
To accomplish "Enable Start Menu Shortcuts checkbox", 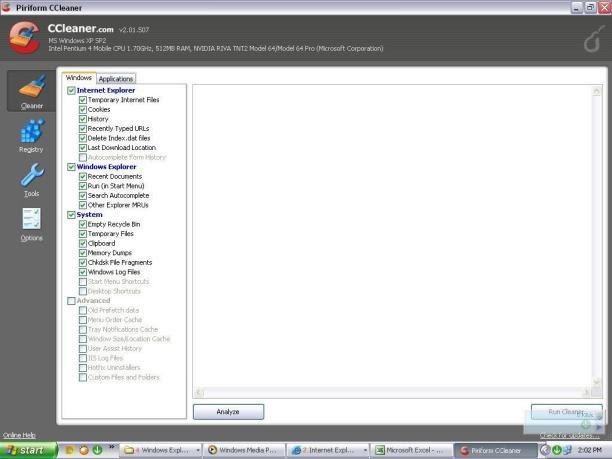I will 83,282.
